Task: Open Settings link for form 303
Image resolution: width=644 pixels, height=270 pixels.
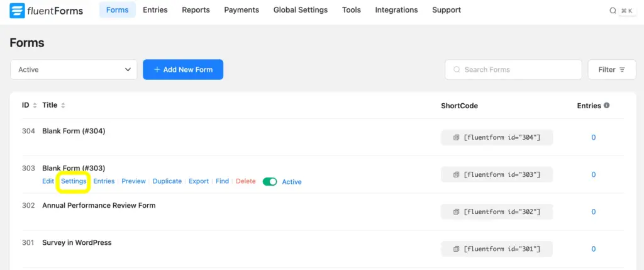Action: tap(74, 181)
